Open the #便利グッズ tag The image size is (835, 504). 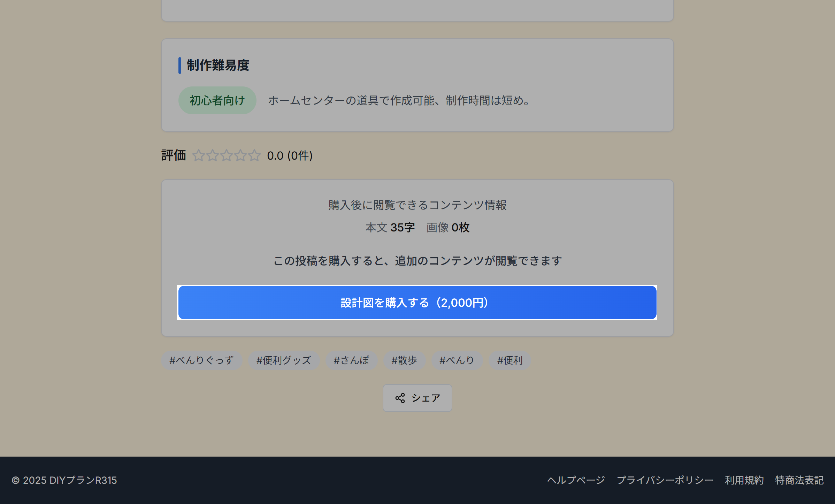tap(284, 360)
